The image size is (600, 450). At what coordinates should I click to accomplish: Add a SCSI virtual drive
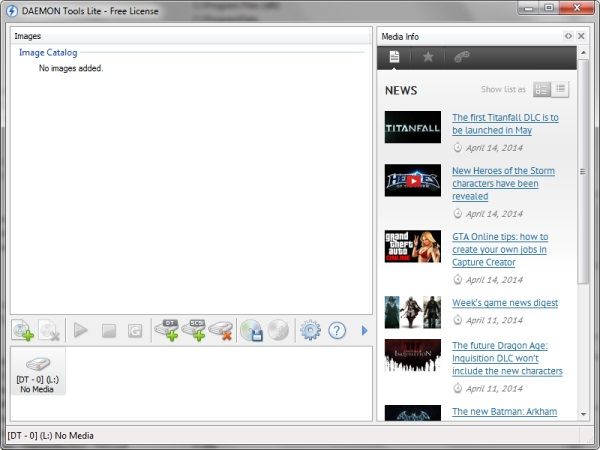(x=194, y=330)
